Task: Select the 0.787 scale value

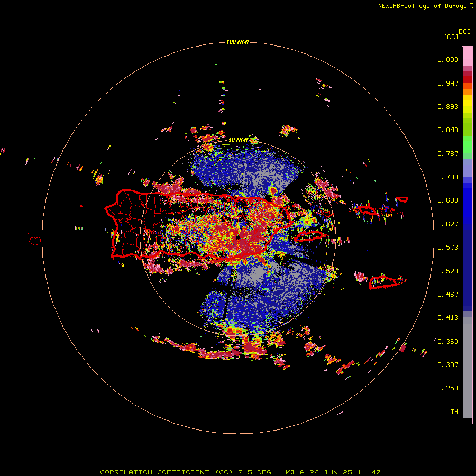Action: (448, 153)
